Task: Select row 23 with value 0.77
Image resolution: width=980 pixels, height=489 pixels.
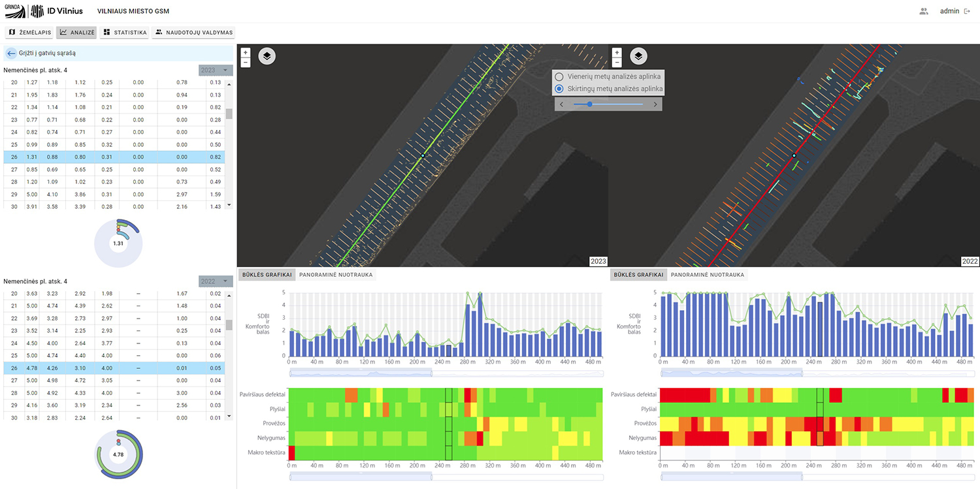Action: coord(112,119)
